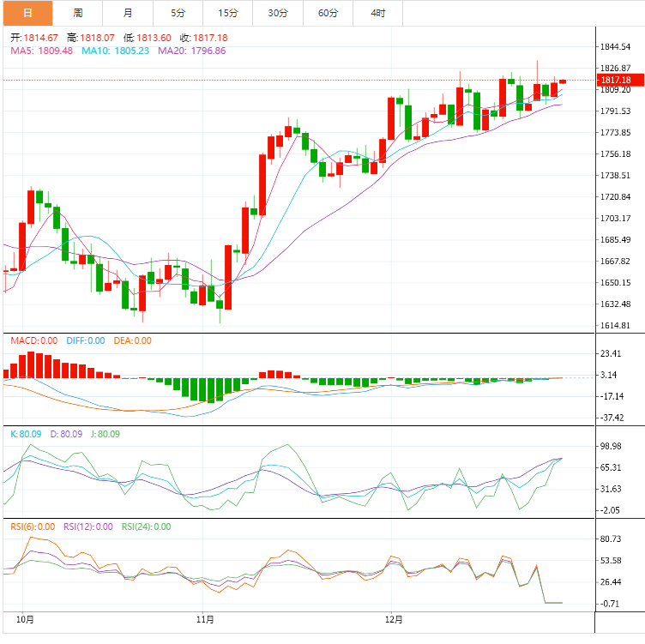The width and height of the screenshot is (645, 644).
Task: Switch to the 周 weekly tab
Action: (x=78, y=13)
